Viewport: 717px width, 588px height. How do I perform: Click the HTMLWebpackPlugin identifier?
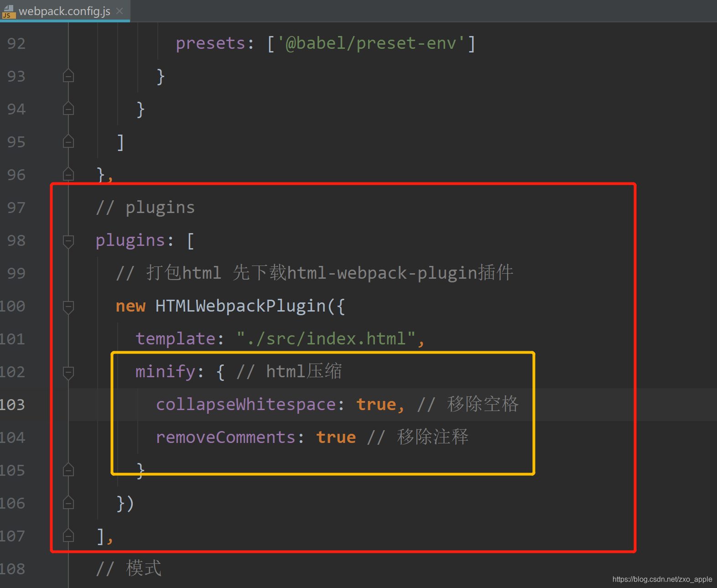click(241, 306)
